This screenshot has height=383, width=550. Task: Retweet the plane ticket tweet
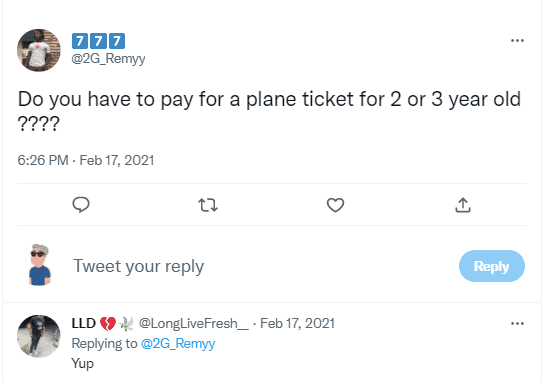pos(208,205)
